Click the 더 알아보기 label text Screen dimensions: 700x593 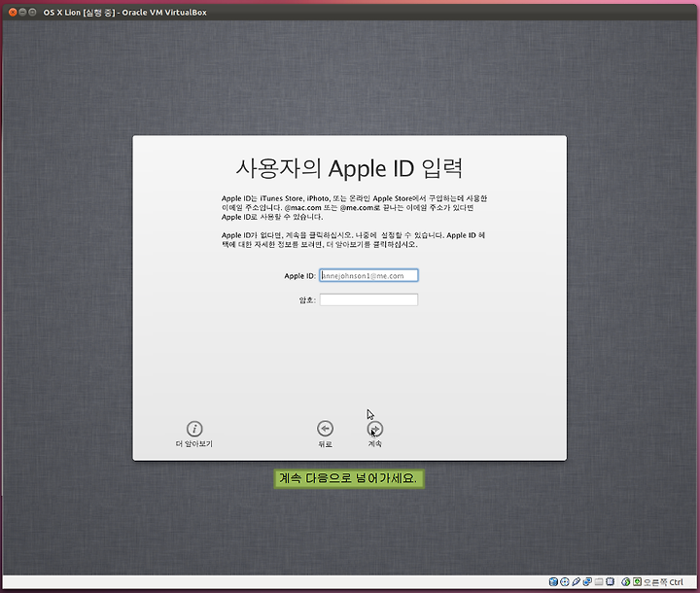[194, 444]
